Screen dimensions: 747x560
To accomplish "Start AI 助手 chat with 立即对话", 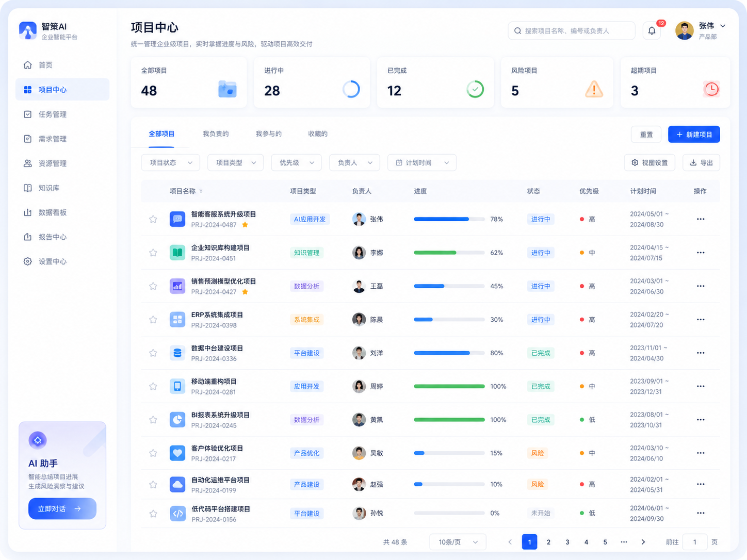I will [x=62, y=509].
